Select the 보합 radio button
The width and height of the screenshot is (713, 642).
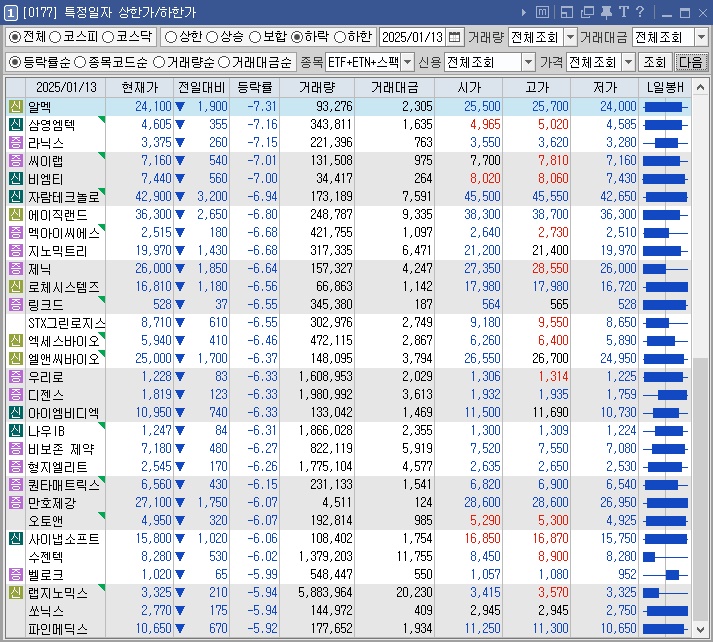pyautogui.click(x=255, y=37)
